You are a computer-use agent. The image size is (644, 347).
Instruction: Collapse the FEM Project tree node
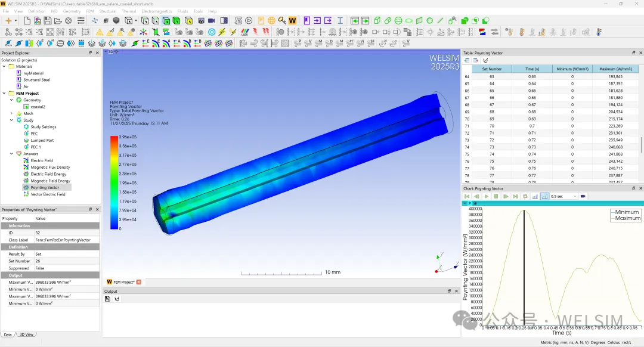pyautogui.click(x=4, y=93)
